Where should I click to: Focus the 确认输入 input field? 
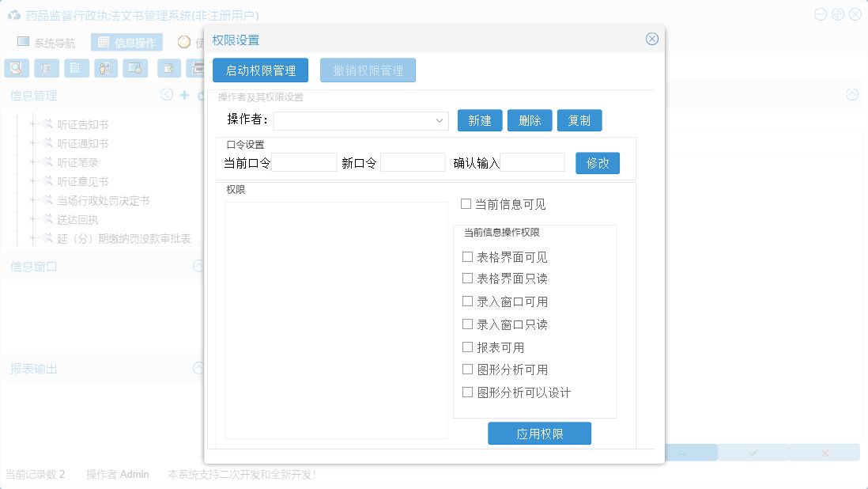(532, 162)
